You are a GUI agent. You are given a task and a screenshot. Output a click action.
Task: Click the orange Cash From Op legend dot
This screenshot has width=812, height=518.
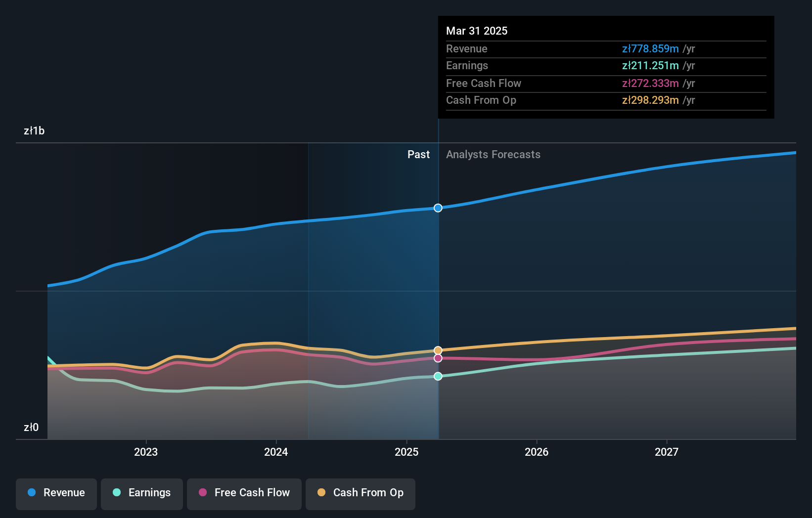(321, 493)
